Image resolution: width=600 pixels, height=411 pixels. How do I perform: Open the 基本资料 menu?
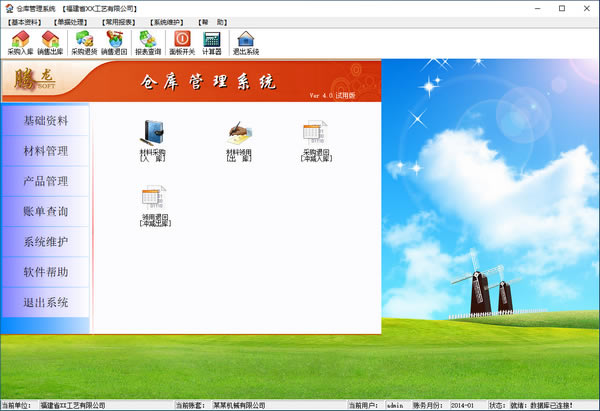[25, 20]
